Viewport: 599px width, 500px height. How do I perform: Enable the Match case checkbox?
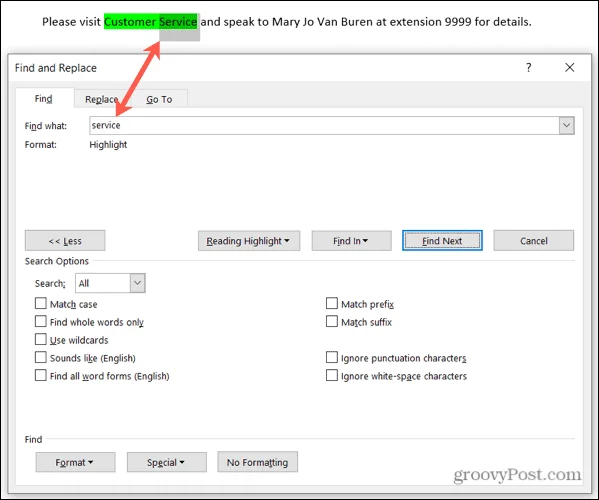(x=40, y=304)
